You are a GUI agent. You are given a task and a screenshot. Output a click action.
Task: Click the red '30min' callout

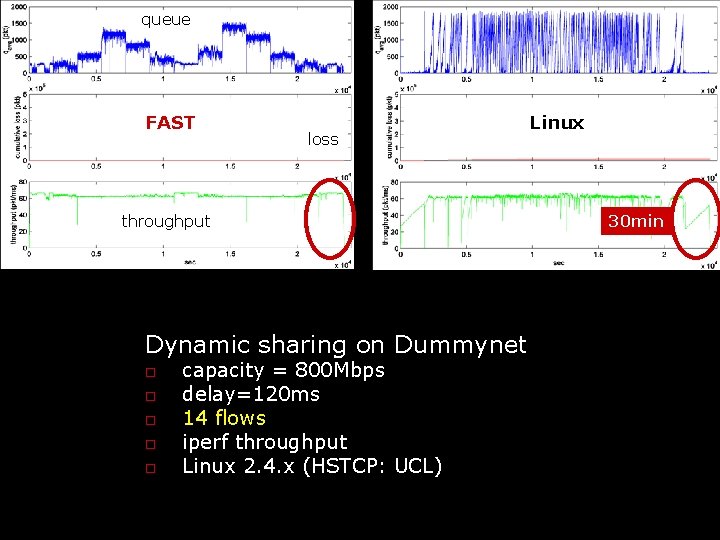click(636, 221)
